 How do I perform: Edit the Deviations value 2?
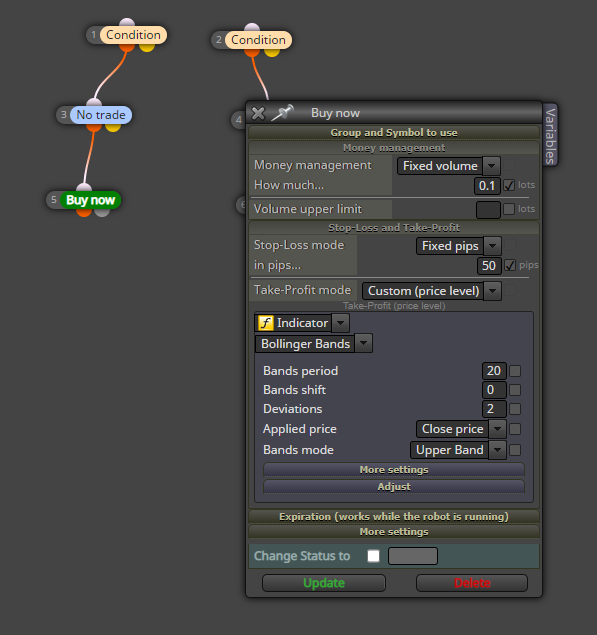[494, 409]
